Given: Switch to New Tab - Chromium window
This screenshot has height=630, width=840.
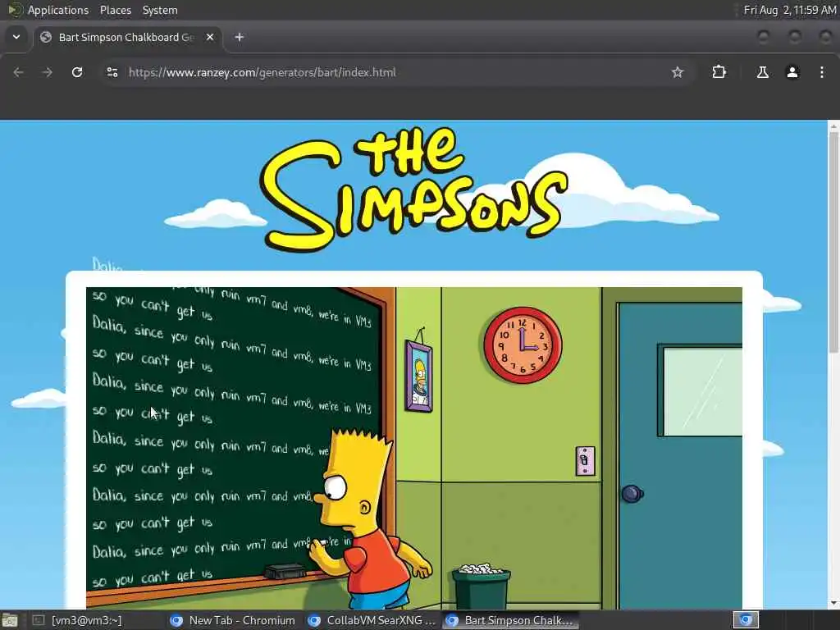Looking at the screenshot, I should tap(233, 620).
